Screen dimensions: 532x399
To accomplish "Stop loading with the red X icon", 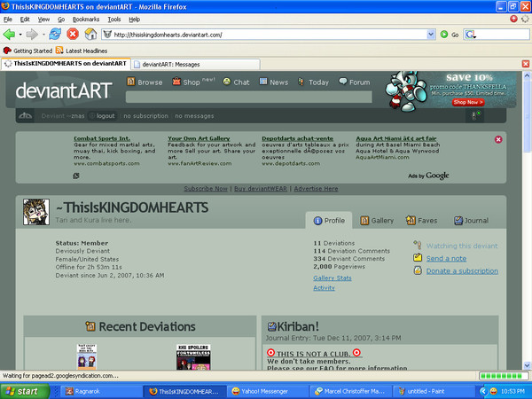I will 73,35.
